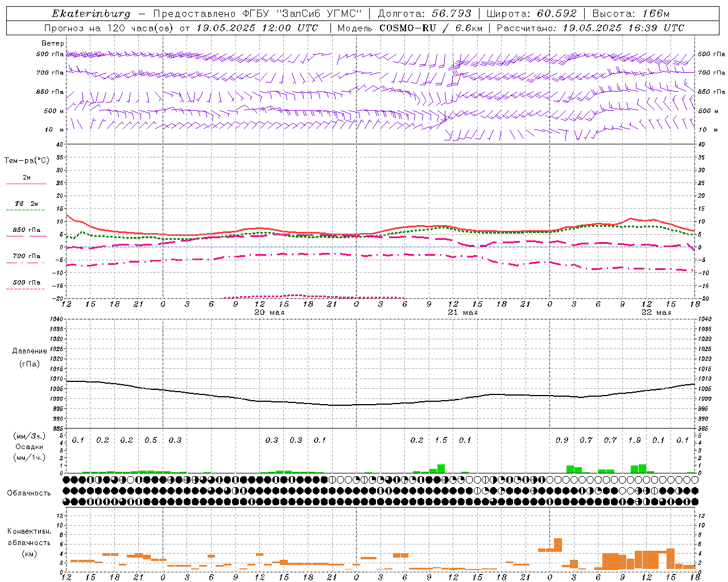The width and height of the screenshot is (728, 582).
Task: Click the Ekaterinburg city title
Action: 91,14
